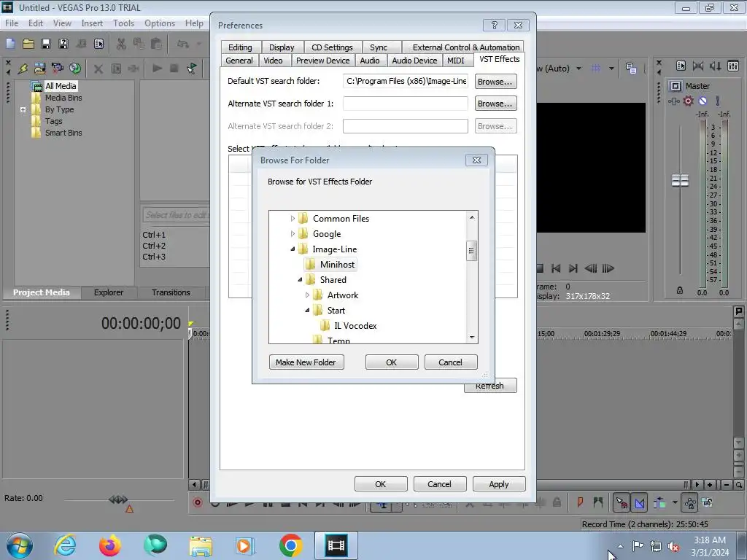Viewport: 747px width, 560px height.
Task: Click Go to Start in preview transport
Action: (x=555, y=268)
